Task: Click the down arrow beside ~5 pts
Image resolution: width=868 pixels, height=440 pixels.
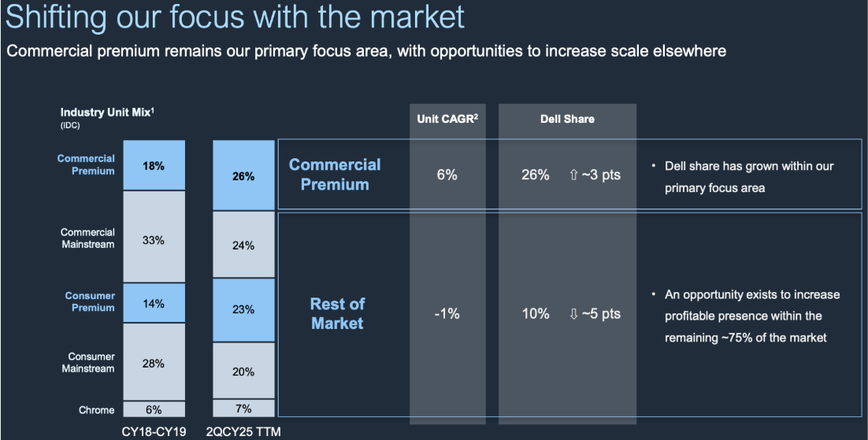Action: point(573,313)
